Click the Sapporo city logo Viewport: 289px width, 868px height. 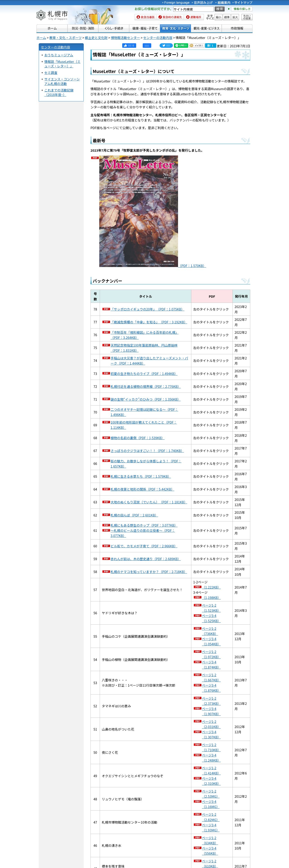[x=52, y=15]
